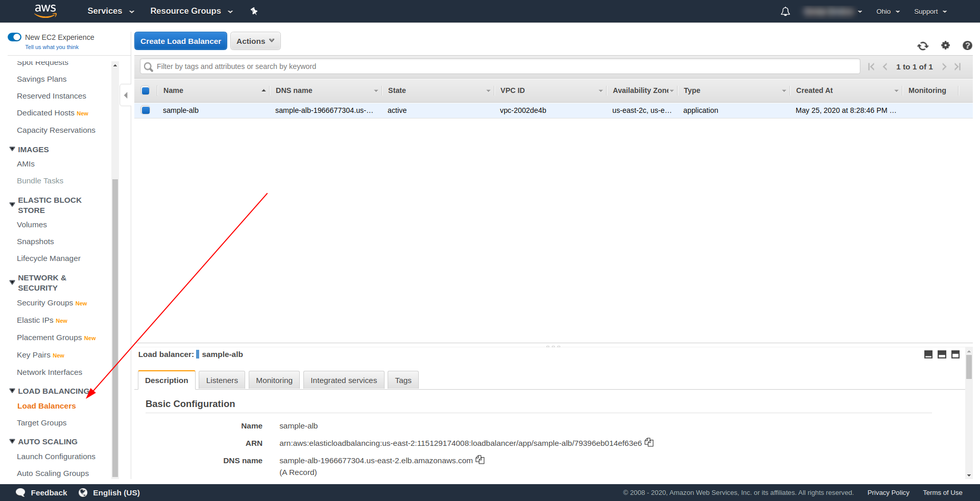Screen dimensions: 980x501
Task: Switch to the Listeners tab
Action: (x=222, y=380)
